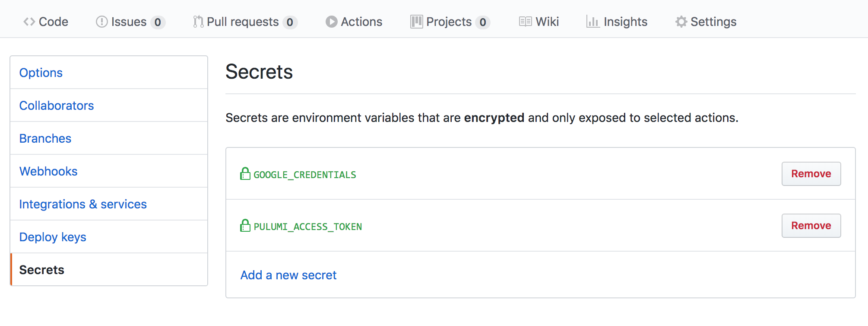
Task: Navigate to Deploy keys
Action: click(x=53, y=237)
